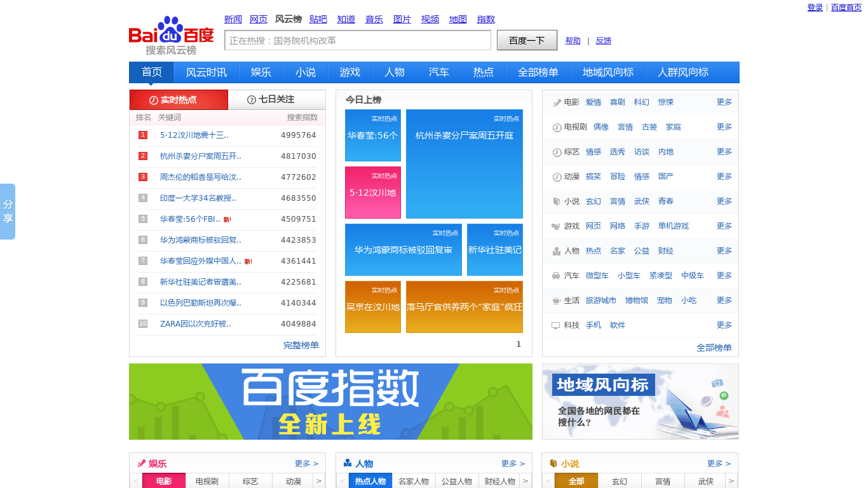This screenshot has width=868, height=488.
Task: Click the rank 10 badge in hot list
Action: (x=143, y=323)
